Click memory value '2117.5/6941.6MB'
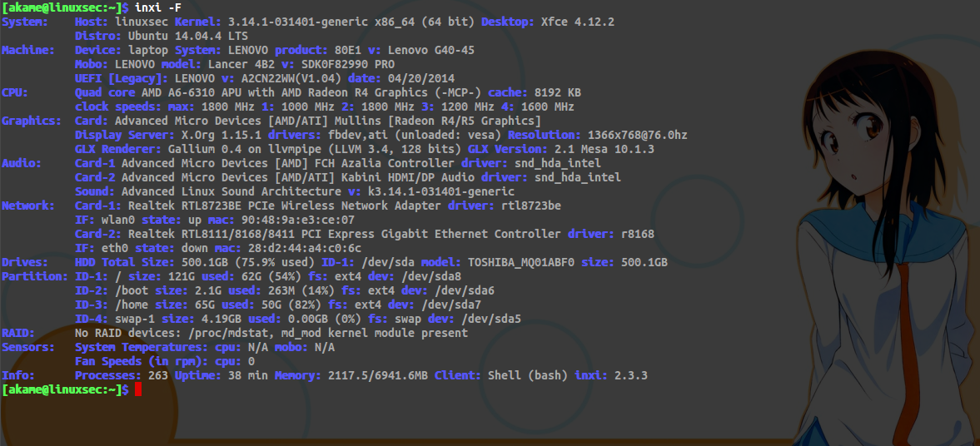This screenshot has height=446, width=980. pos(377,376)
